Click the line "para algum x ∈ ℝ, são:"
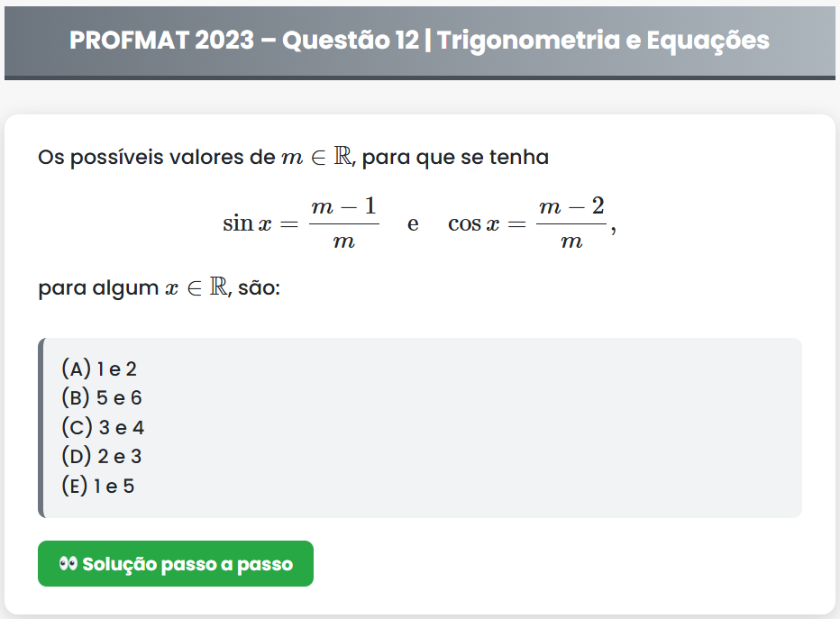Image resolution: width=840 pixels, height=619 pixels. [160, 289]
